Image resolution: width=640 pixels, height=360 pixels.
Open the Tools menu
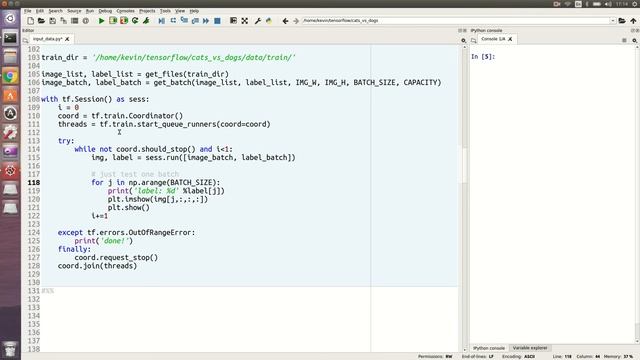click(165, 11)
